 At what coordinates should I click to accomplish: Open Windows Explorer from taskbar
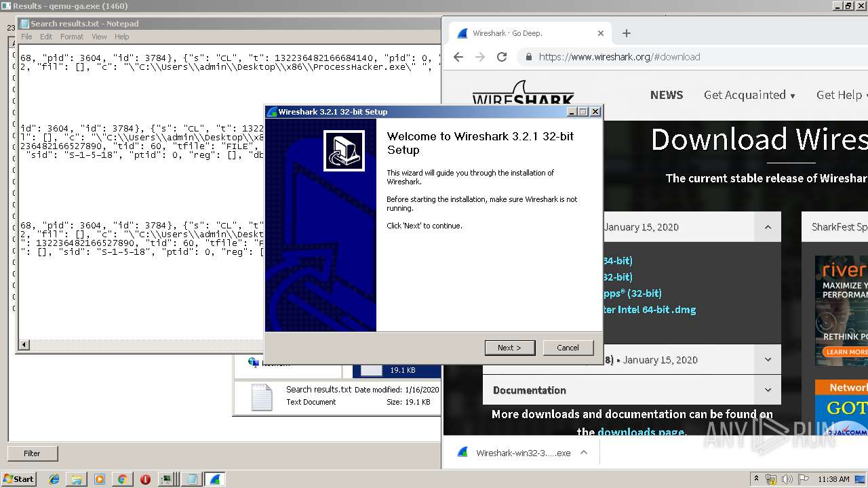pos(77,479)
